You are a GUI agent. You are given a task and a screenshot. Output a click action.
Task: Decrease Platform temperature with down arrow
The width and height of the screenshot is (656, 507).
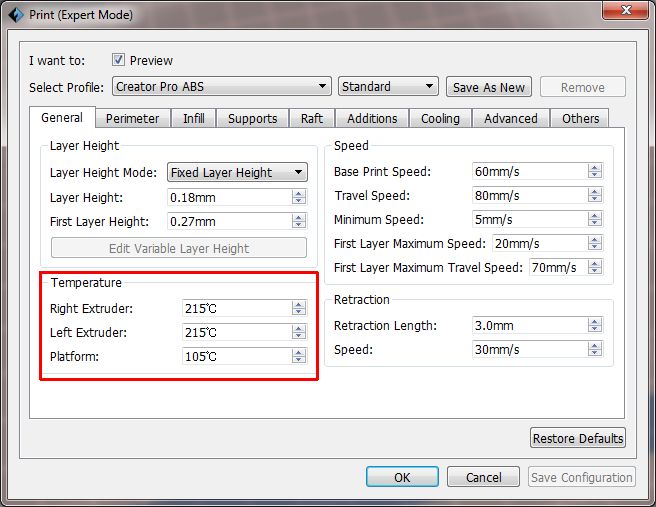click(x=298, y=360)
